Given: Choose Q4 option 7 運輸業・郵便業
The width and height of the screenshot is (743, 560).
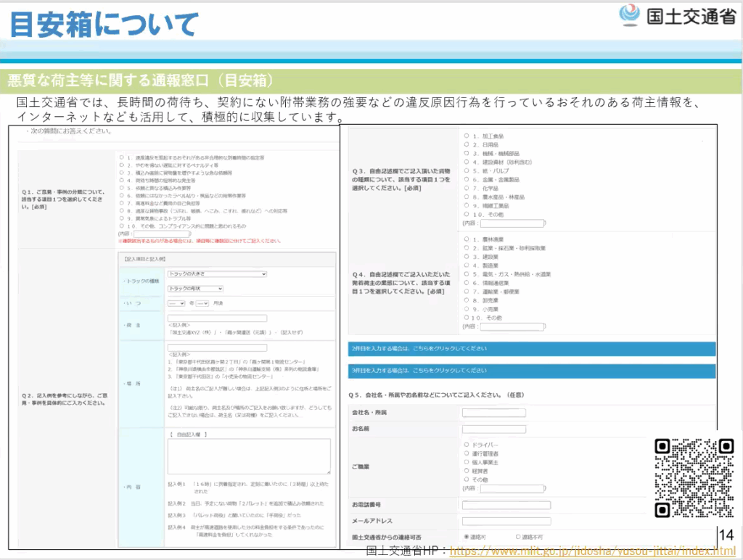Looking at the screenshot, I should [x=466, y=292].
